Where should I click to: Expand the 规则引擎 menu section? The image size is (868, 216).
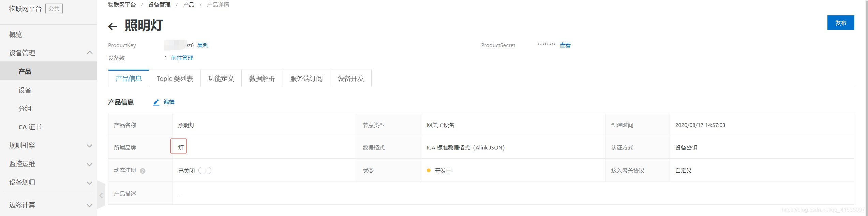click(x=90, y=146)
